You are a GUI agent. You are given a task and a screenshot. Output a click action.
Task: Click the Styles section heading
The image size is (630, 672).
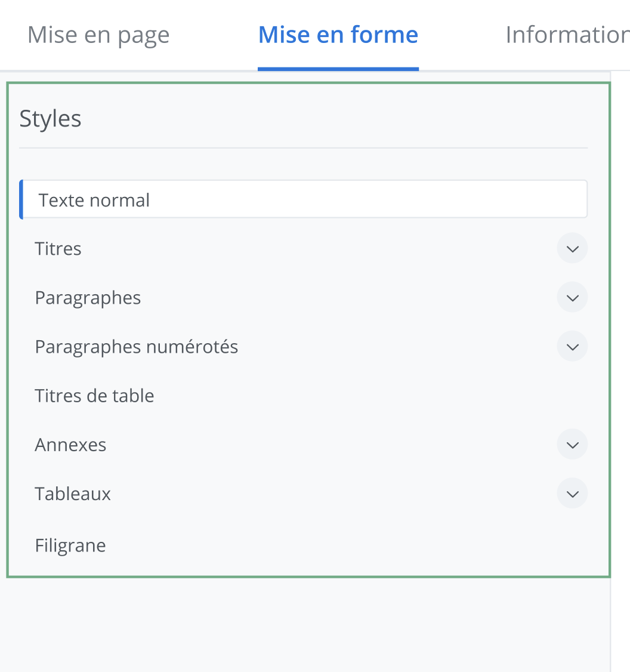click(x=51, y=119)
